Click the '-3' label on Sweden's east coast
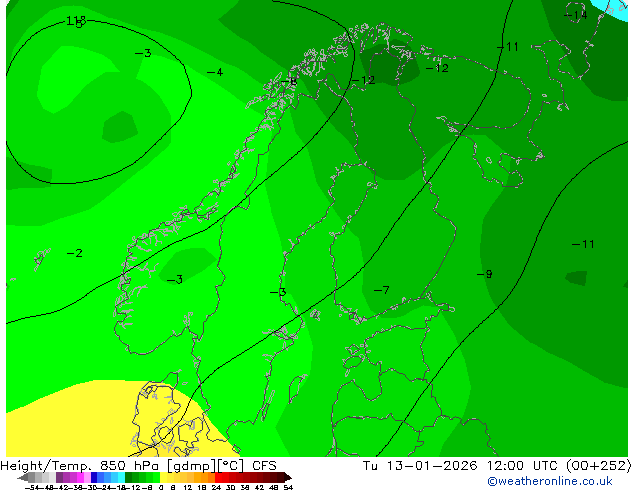This screenshot has width=634, height=490. pos(278,292)
